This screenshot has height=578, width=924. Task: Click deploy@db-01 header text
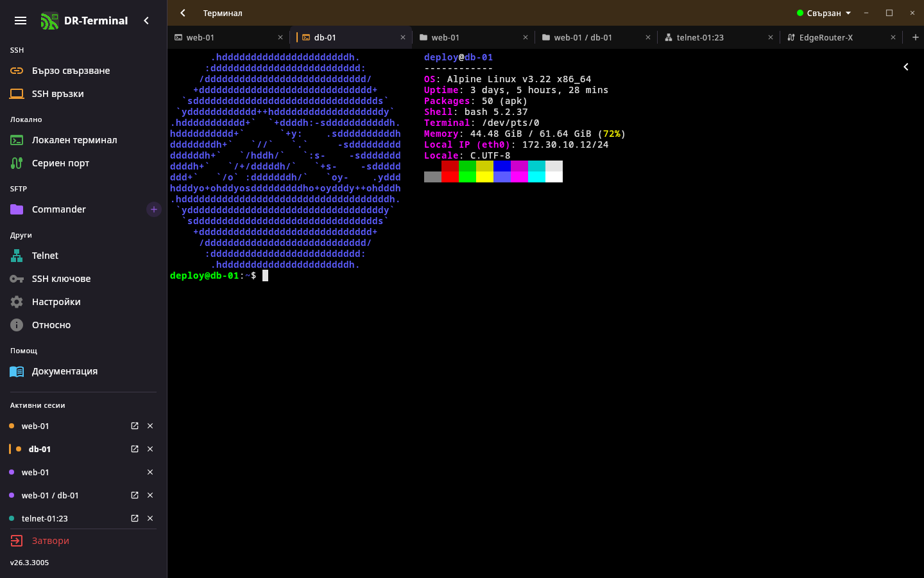click(458, 57)
